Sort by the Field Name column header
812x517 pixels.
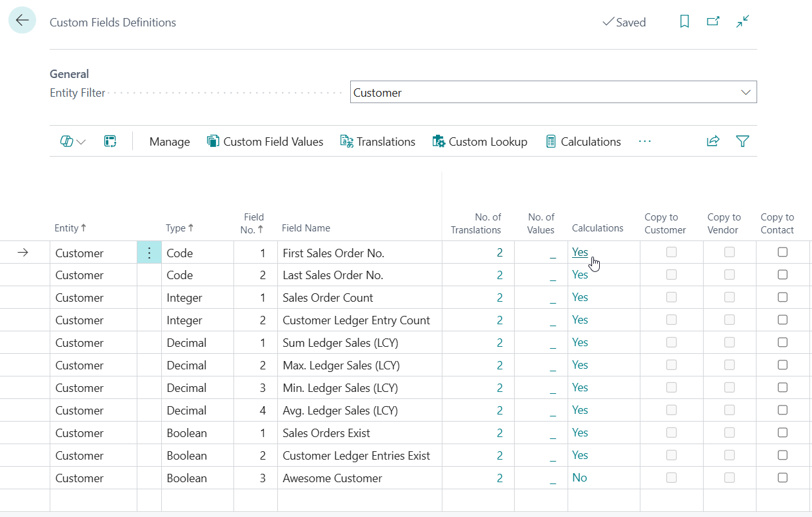[x=306, y=228]
